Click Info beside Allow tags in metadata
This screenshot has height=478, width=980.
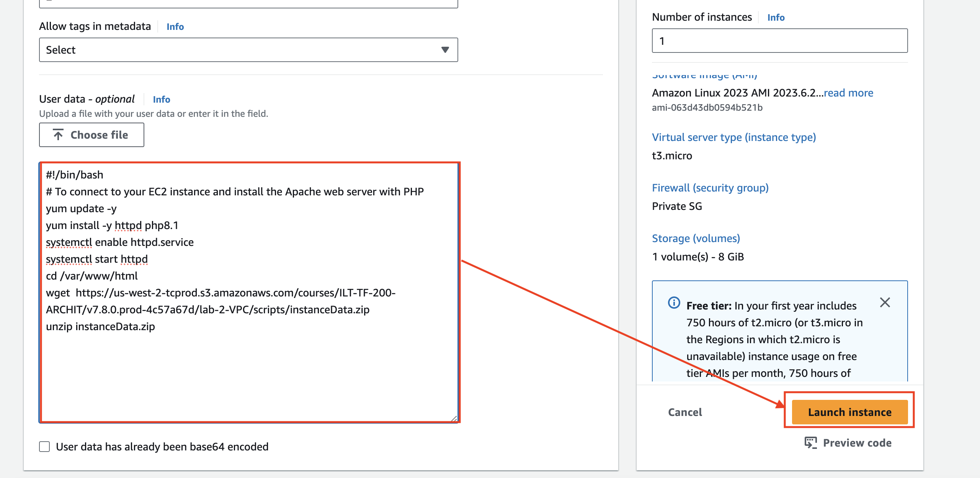click(x=175, y=26)
